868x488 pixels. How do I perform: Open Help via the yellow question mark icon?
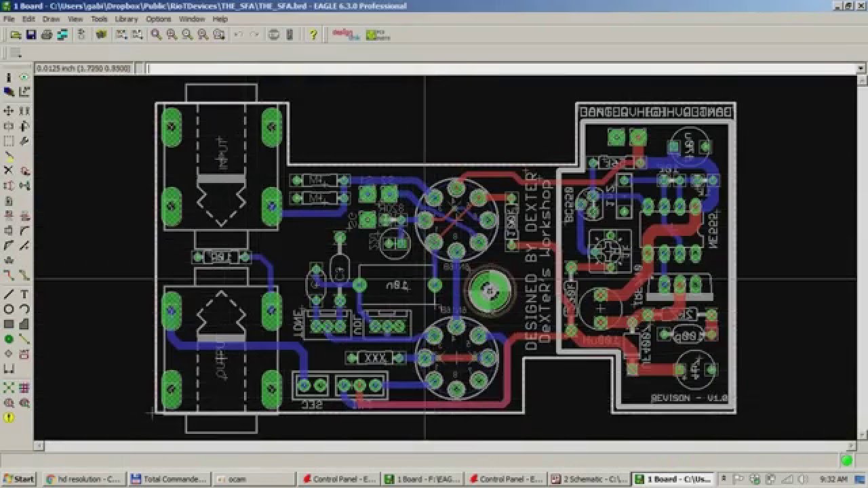pos(313,35)
